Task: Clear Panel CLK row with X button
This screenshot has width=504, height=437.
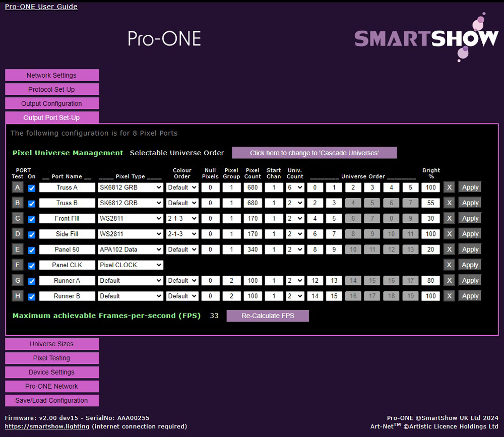Action: [449, 265]
